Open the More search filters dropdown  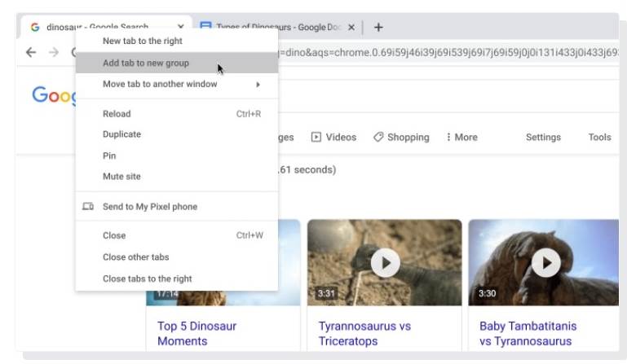coord(461,138)
